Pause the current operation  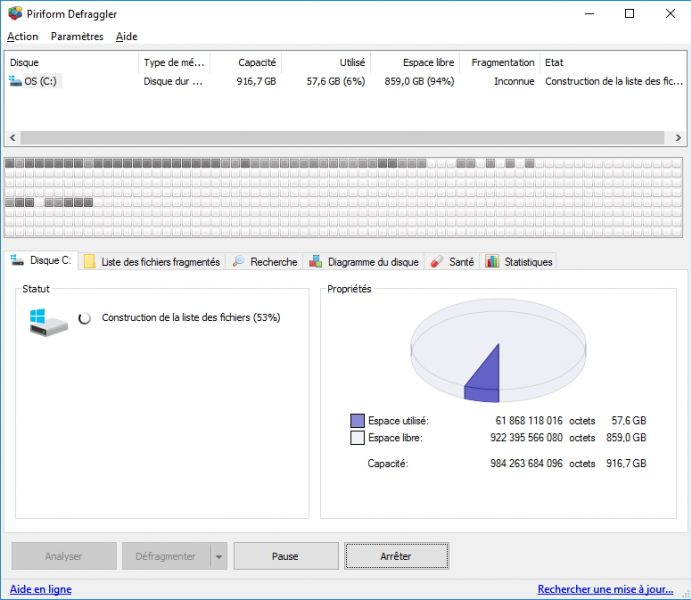click(286, 556)
